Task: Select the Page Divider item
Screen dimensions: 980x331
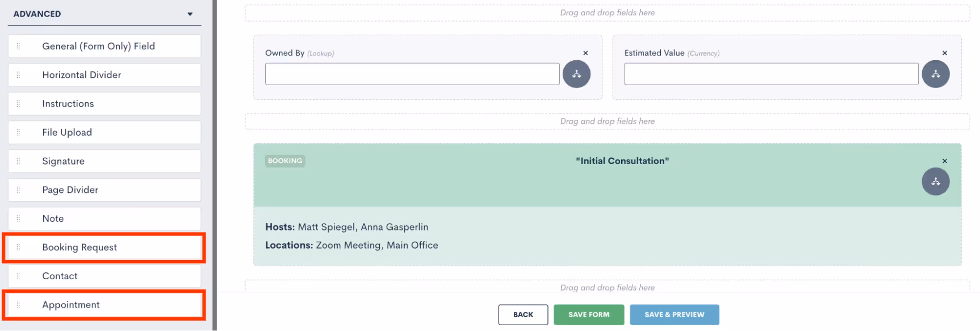Action: pyautogui.click(x=104, y=190)
